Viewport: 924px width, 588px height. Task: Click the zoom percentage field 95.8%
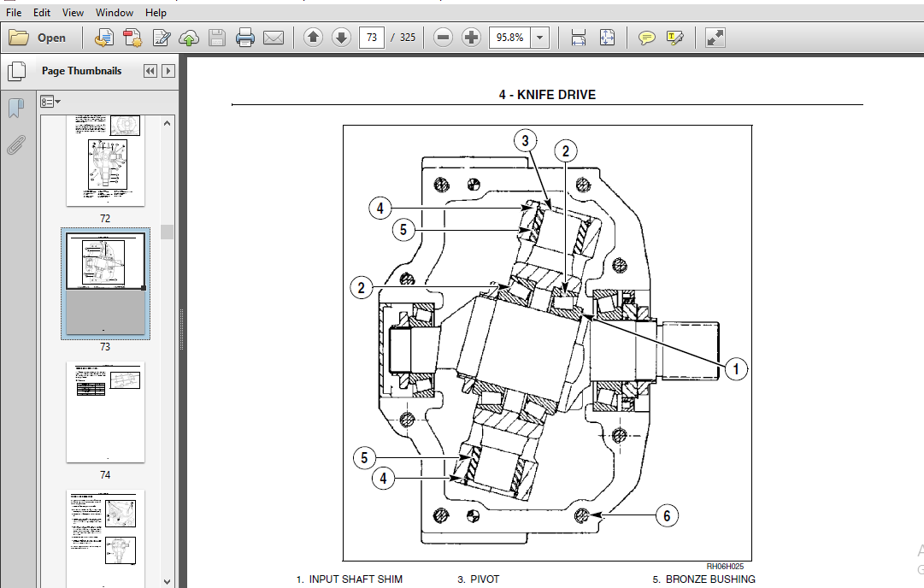[509, 38]
